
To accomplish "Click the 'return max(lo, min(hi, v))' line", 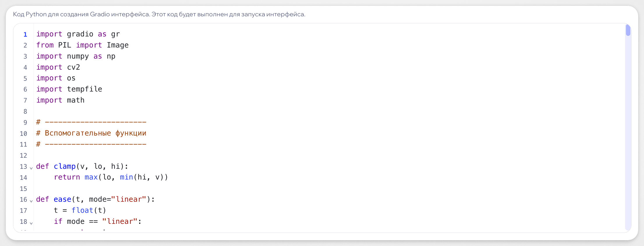I will (x=111, y=177).
